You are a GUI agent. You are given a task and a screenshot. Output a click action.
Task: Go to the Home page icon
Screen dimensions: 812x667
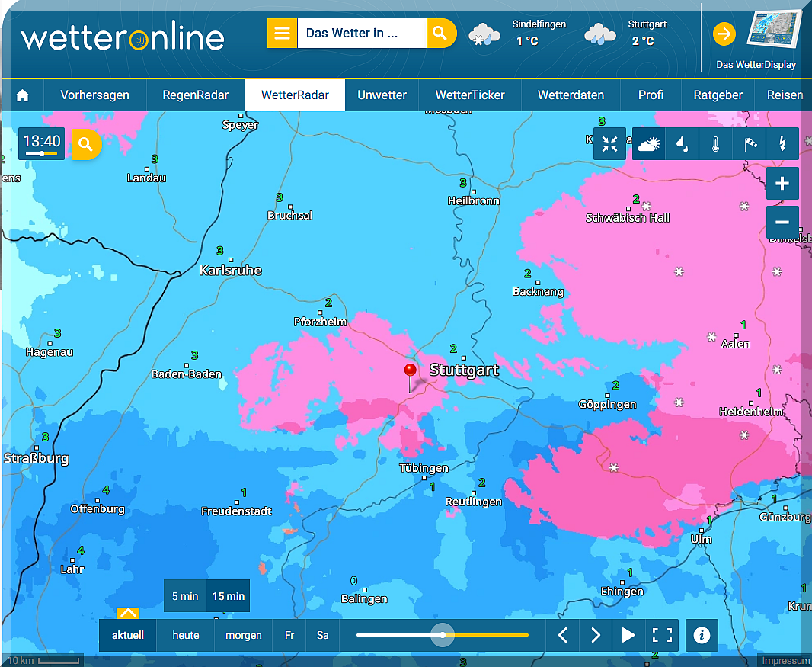[x=22, y=95]
